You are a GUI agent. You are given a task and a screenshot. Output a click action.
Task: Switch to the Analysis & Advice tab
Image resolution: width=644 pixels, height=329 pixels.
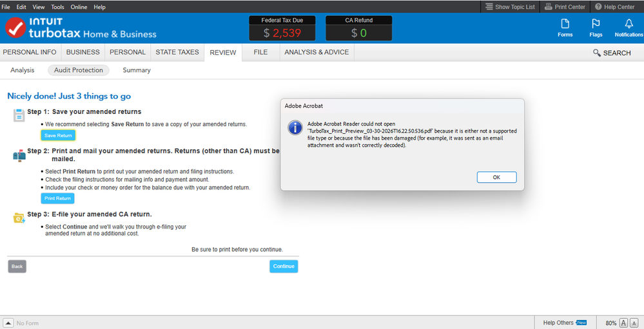coord(317,53)
